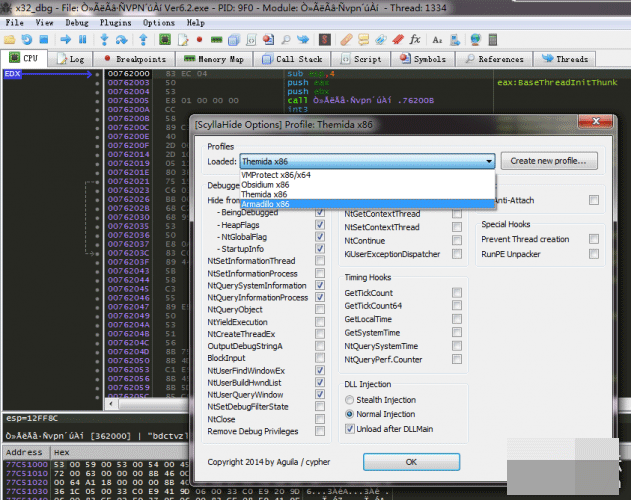This screenshot has width=631, height=500.
Task: Open the Debug menu
Action: 77,23
